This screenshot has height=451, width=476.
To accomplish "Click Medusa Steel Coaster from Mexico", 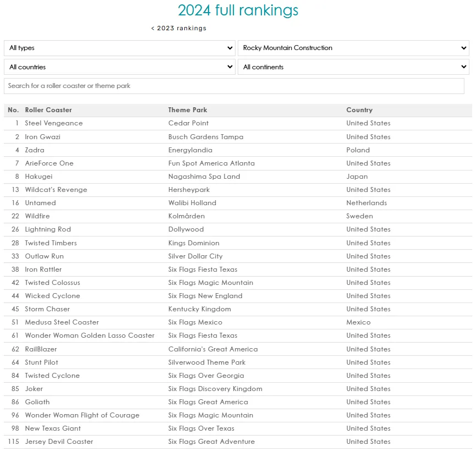I will 61,322.
